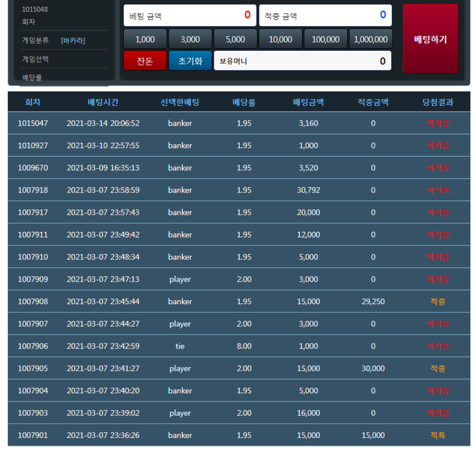The width and height of the screenshot is (476, 458).
Task: Click the 16,000 bet amount
Action: click(x=308, y=413)
